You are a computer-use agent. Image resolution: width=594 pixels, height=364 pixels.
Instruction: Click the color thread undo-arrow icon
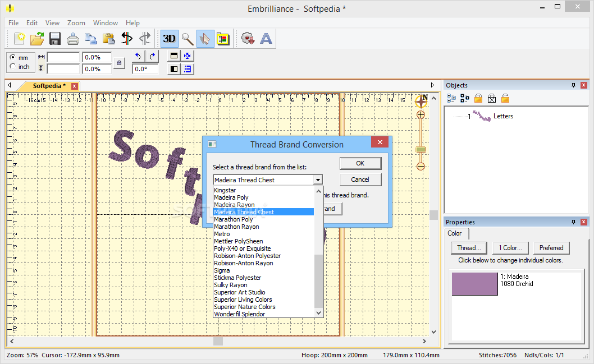(x=126, y=39)
